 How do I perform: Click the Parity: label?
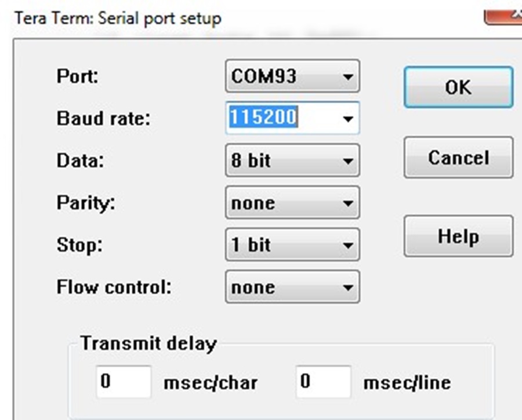click(86, 203)
